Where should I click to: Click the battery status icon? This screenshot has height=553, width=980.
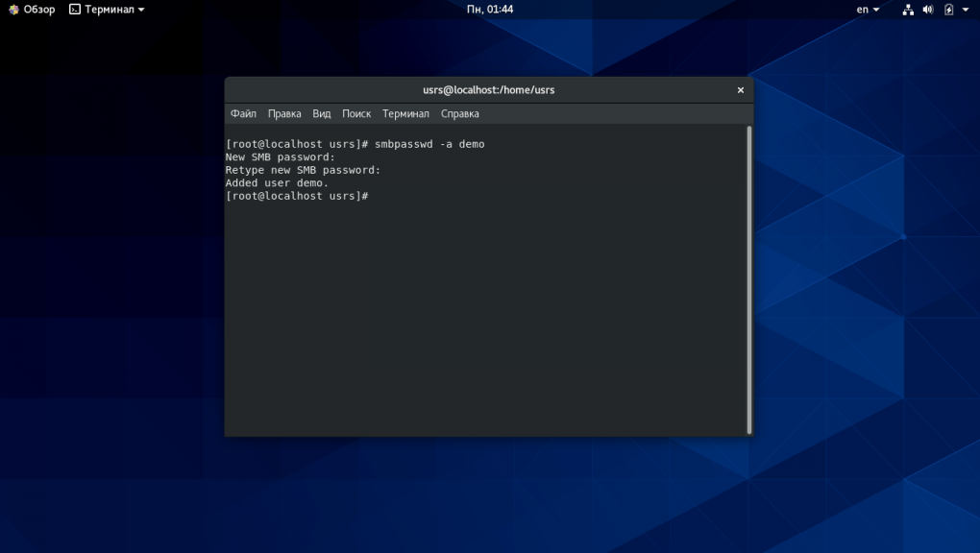click(949, 10)
